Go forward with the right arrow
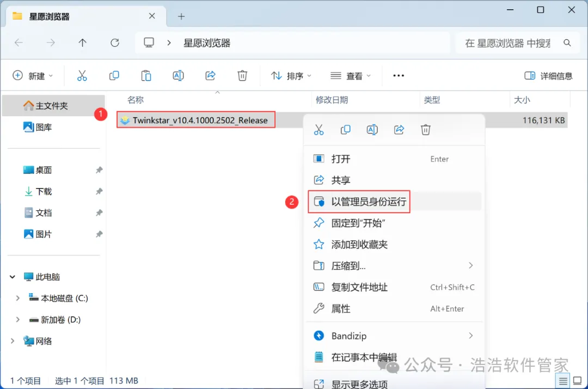 coord(51,42)
